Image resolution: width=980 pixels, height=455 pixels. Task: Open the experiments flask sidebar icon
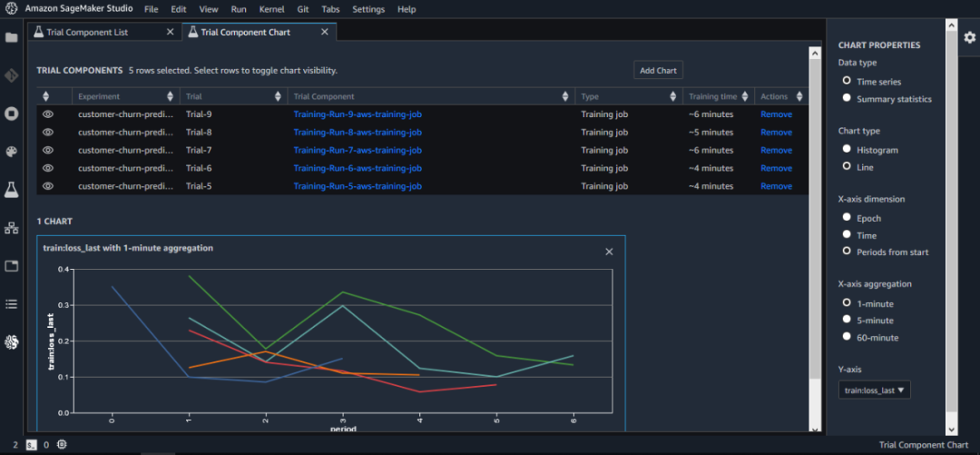coord(11,190)
